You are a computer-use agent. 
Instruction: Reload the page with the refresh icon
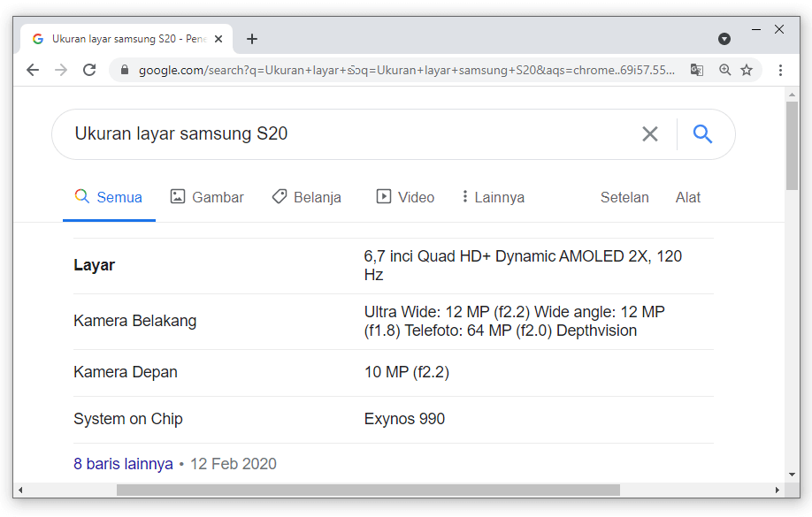pos(89,70)
